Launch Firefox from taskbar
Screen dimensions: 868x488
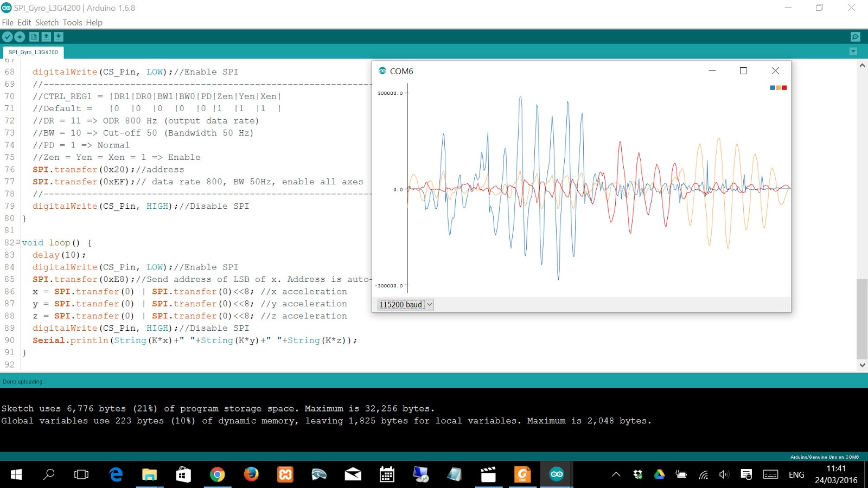coord(251,474)
